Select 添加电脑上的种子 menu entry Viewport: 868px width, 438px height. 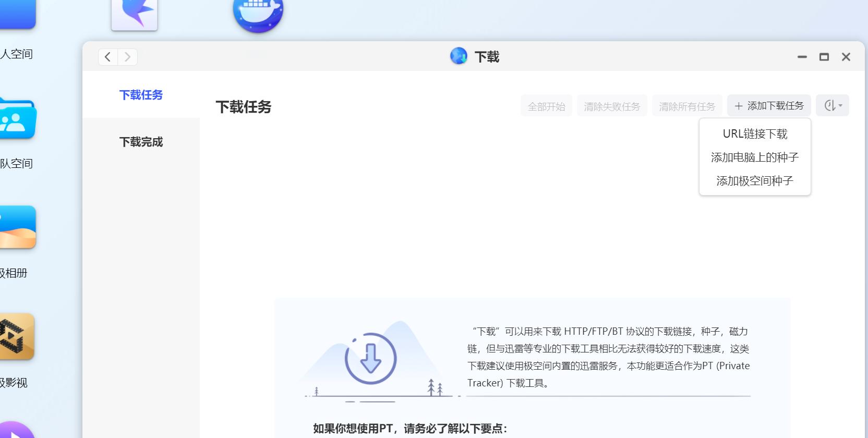coord(755,157)
